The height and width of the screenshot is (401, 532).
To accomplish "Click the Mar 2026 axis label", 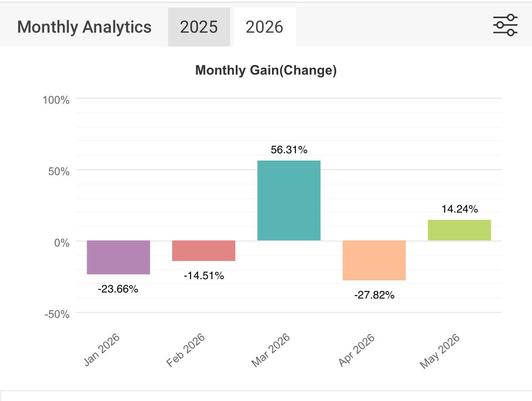I will point(271,350).
